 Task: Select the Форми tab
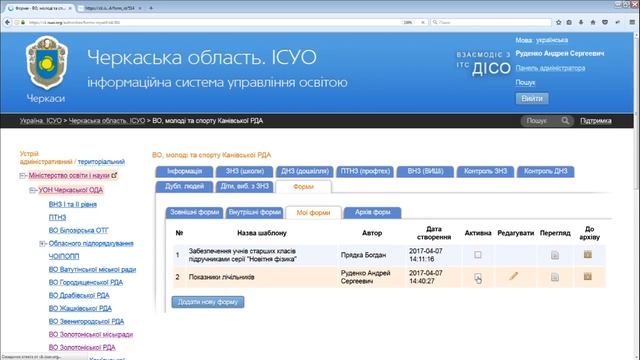tap(303, 187)
